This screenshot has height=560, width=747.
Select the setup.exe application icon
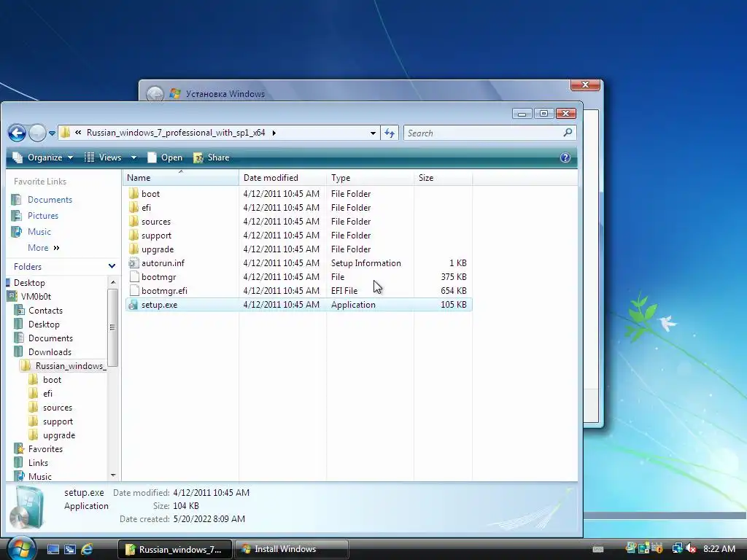134,304
